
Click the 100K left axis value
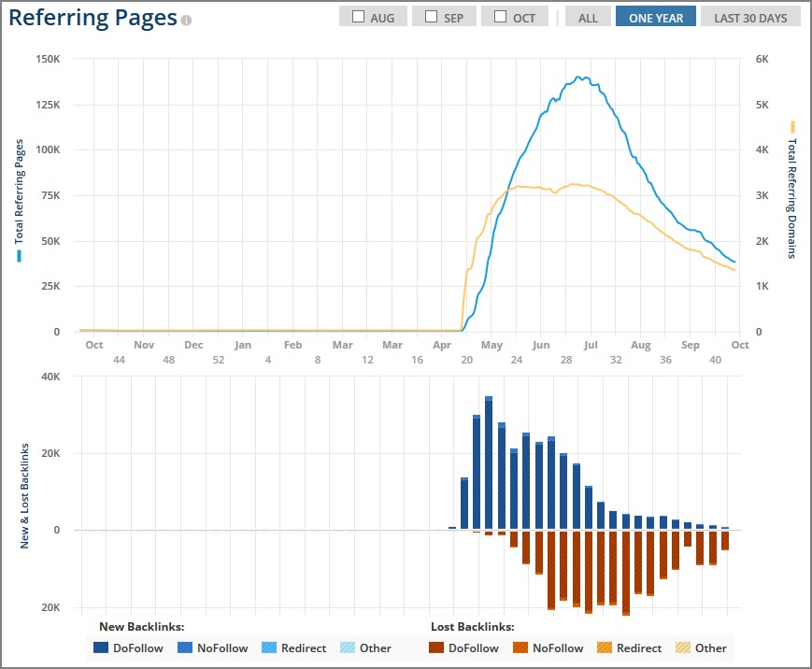point(48,149)
